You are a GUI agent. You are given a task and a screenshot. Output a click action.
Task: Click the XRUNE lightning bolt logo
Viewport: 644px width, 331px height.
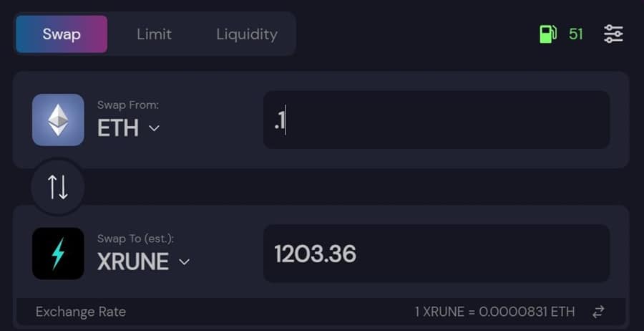58,254
